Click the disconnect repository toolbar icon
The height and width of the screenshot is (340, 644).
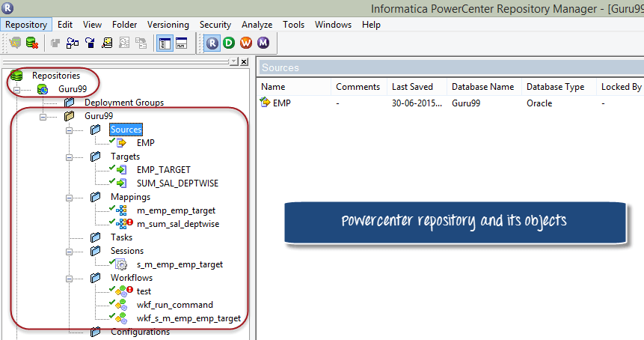tap(32, 43)
